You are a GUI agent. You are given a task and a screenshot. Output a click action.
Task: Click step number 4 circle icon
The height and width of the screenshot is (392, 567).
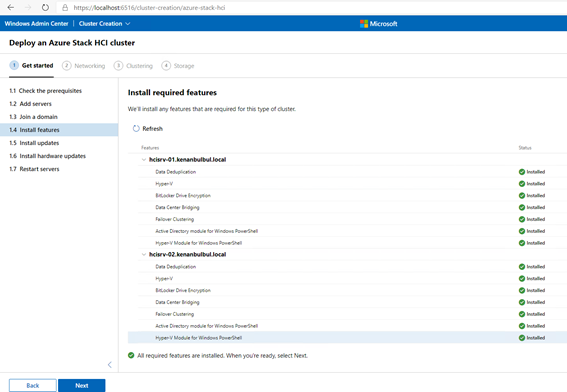tap(166, 66)
